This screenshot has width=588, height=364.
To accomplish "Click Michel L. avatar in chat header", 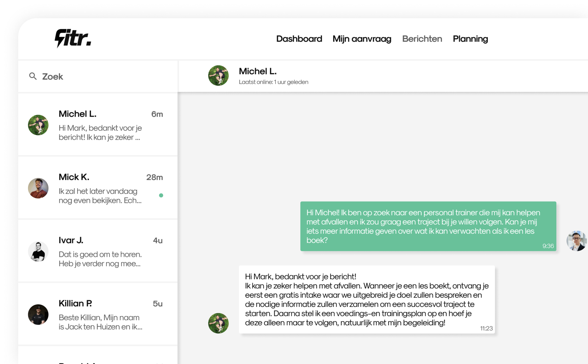I will point(218,76).
